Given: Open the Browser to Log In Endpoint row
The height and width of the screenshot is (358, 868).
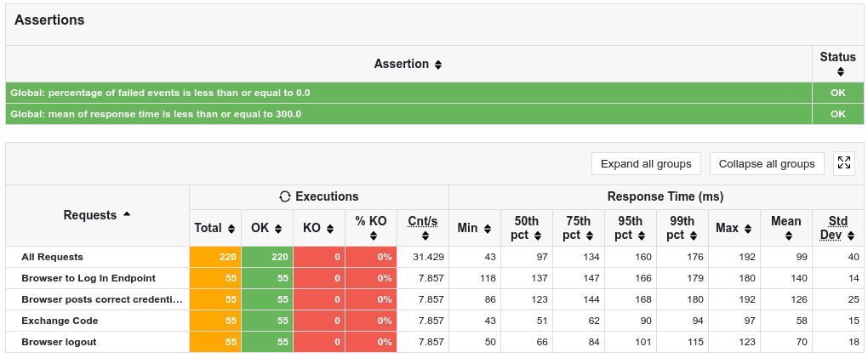Looking at the screenshot, I should 89,278.
